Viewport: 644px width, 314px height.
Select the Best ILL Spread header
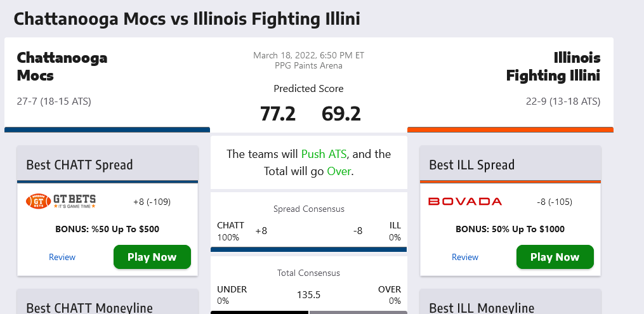click(x=472, y=165)
